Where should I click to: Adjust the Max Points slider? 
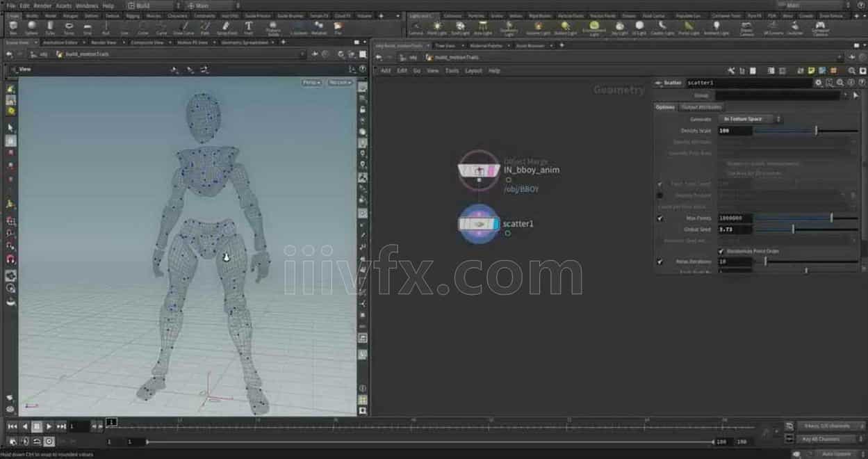[x=806, y=218]
